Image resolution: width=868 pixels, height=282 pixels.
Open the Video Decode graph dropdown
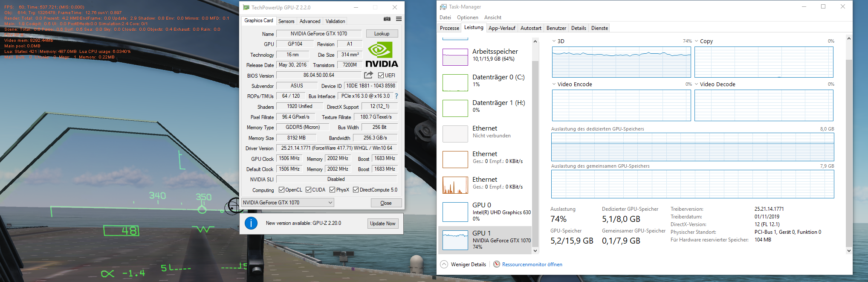click(696, 84)
